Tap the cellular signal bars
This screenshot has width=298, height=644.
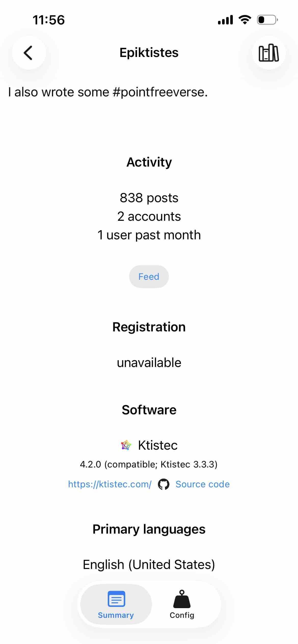click(x=225, y=20)
